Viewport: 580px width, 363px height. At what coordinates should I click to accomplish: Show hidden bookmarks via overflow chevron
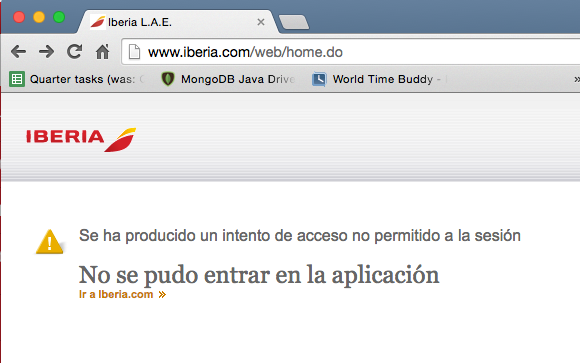point(576,79)
